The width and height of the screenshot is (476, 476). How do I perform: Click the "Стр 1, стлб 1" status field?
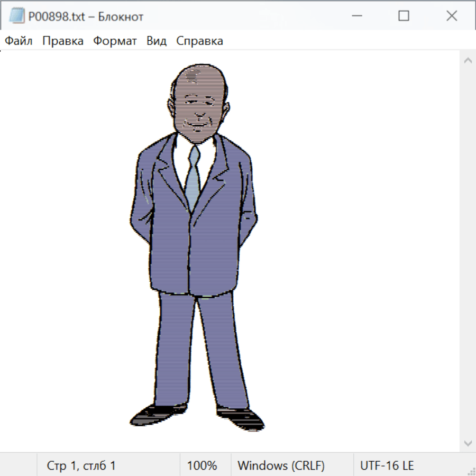coord(81,465)
